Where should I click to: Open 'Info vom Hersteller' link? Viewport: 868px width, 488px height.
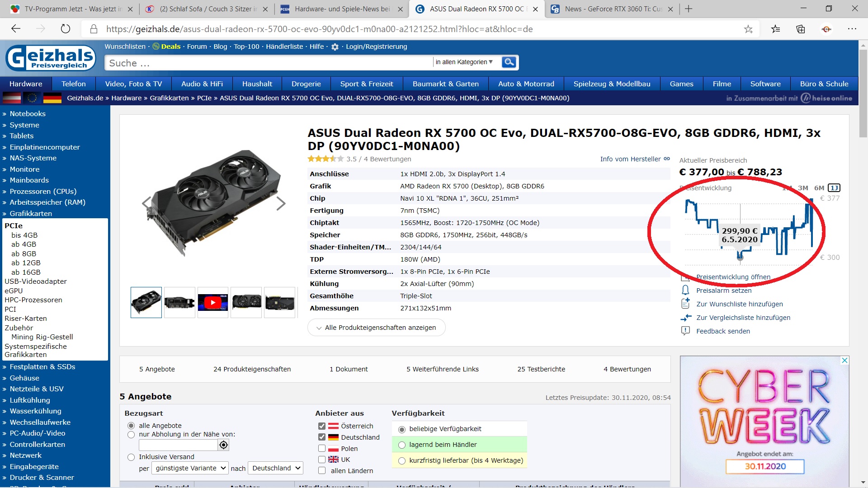pyautogui.click(x=635, y=159)
